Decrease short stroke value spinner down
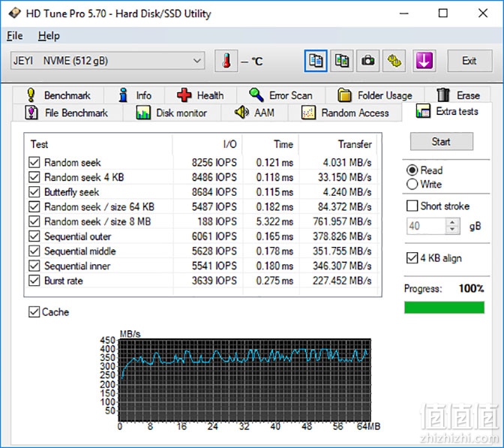 452,230
